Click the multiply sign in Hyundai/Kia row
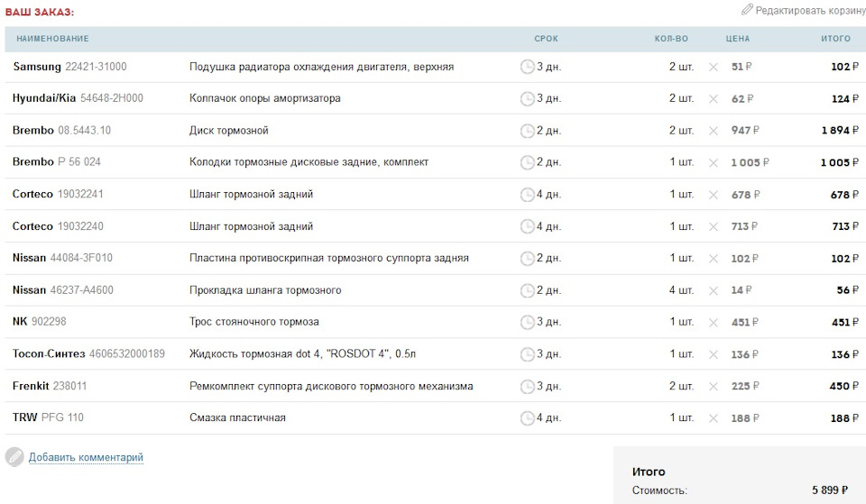The image size is (866, 504). tap(714, 99)
